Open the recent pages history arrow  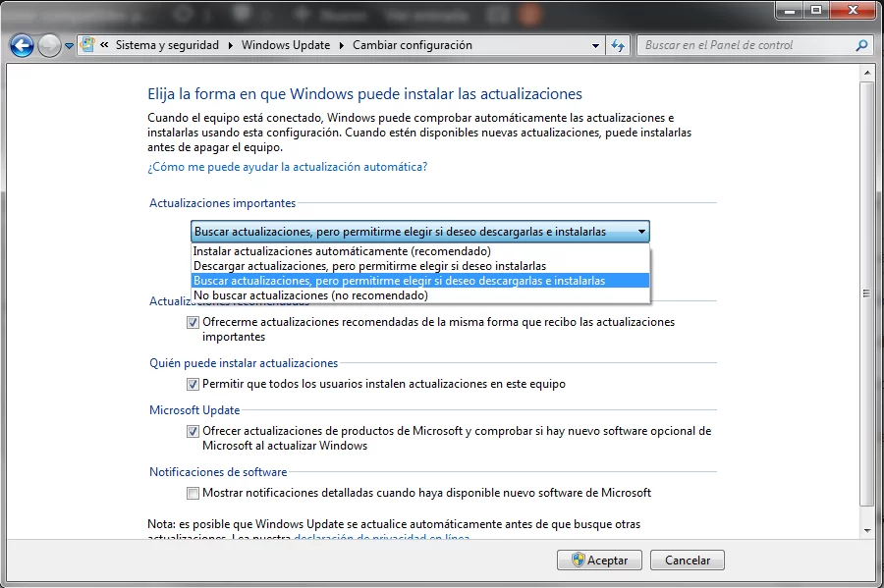[69, 46]
